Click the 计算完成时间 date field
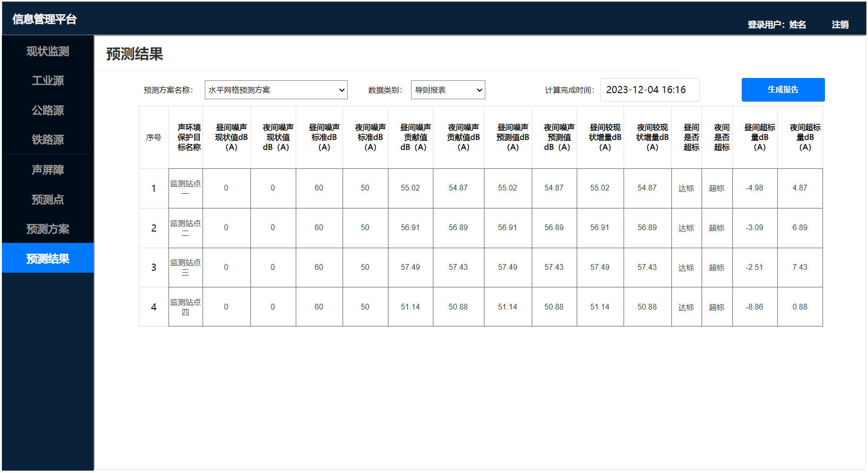 [649, 90]
